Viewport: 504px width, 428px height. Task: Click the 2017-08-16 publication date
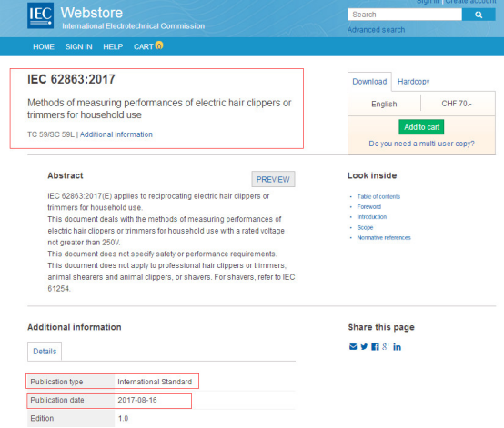tap(137, 400)
